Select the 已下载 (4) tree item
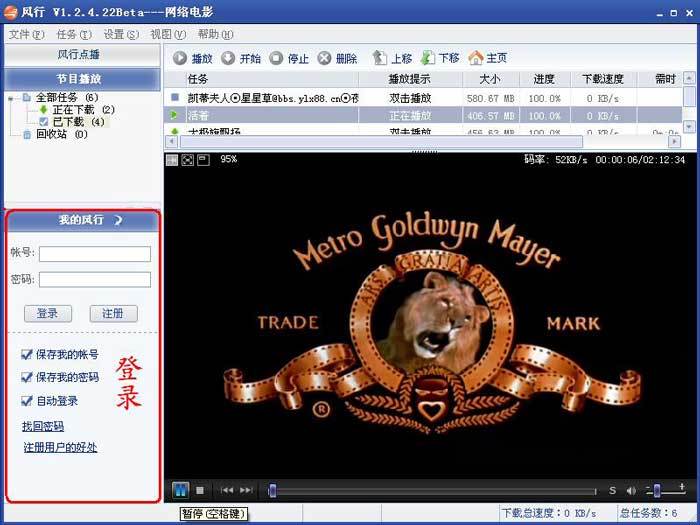700x525 pixels. (x=78, y=121)
